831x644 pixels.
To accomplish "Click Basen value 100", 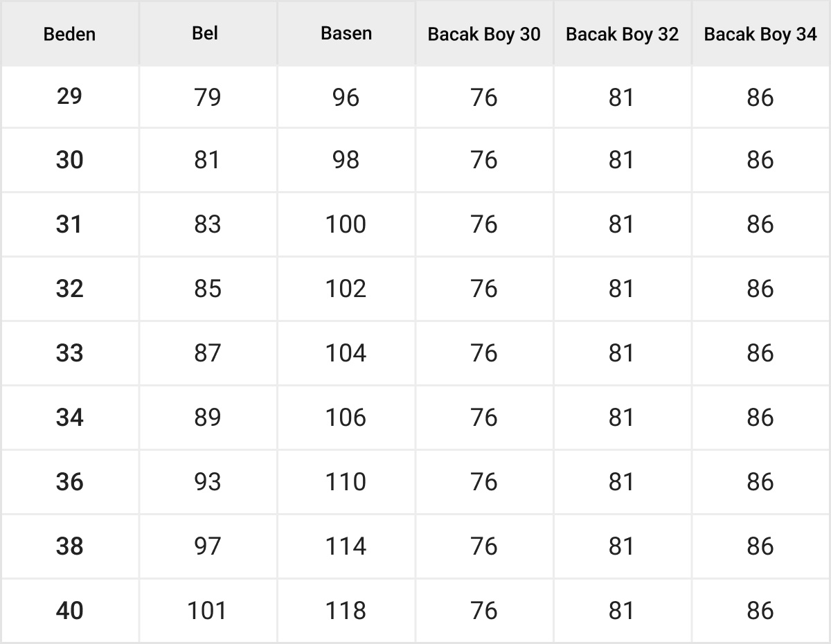I will [346, 224].
